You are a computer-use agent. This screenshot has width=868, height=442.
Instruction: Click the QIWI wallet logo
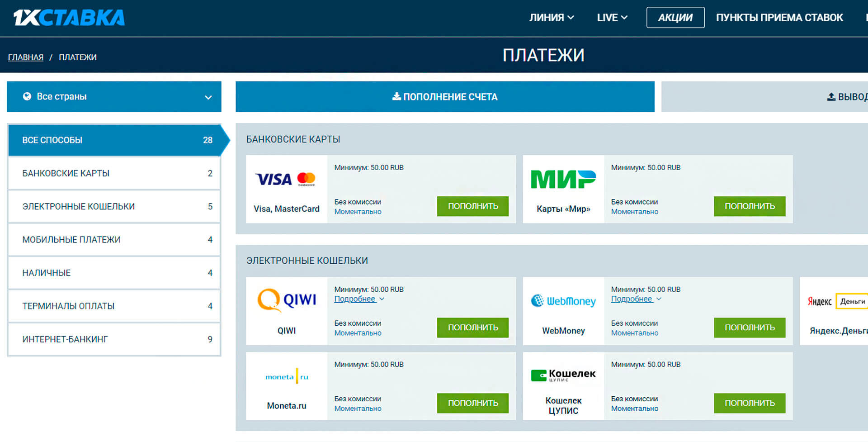coord(287,300)
